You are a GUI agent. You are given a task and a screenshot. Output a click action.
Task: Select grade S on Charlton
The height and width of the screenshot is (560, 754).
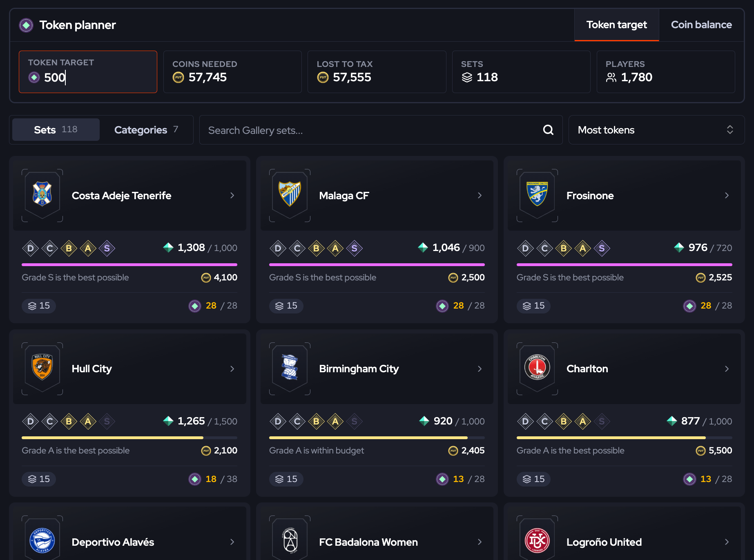tap(602, 421)
